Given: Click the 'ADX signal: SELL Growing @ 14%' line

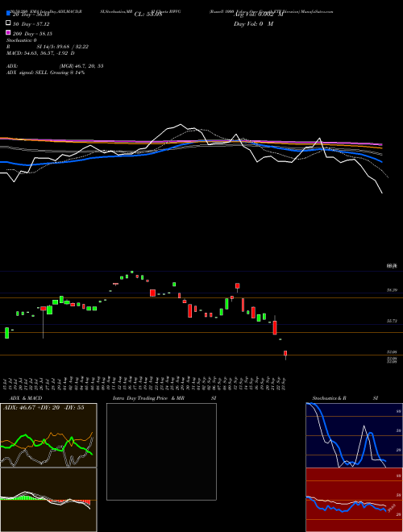Looking at the screenshot, I should pyautogui.click(x=45, y=73).
